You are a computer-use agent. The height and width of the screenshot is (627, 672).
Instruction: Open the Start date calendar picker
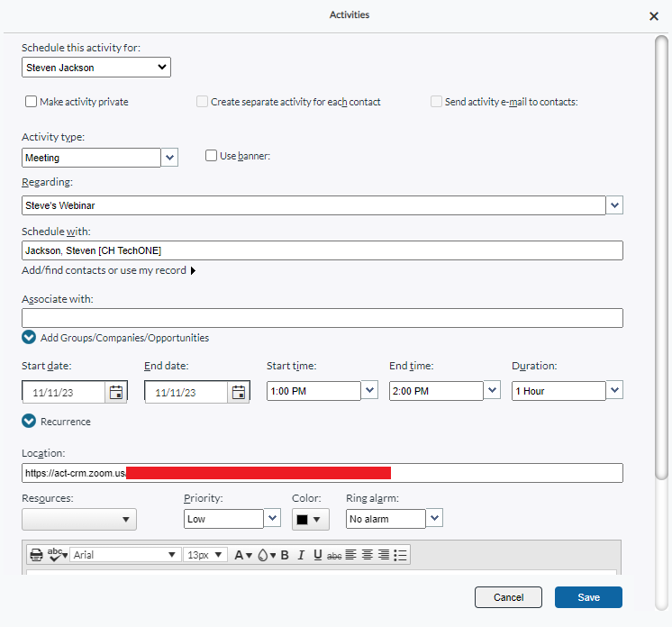[x=116, y=392]
